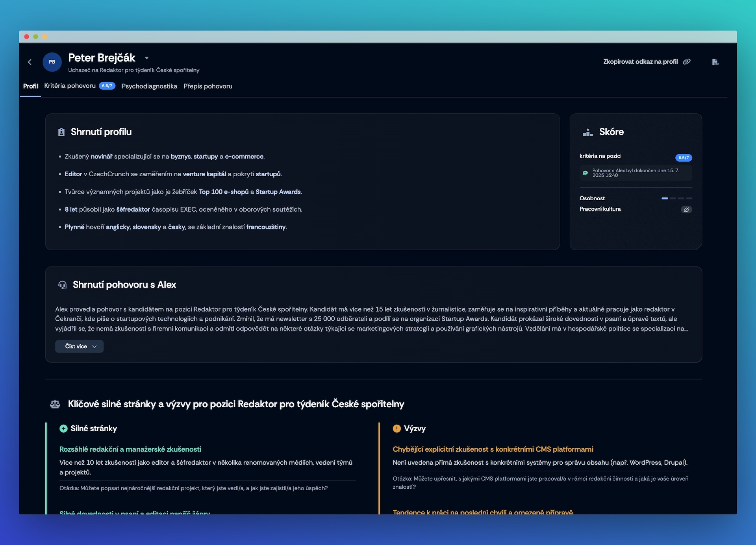Click the PDF export icon
The height and width of the screenshot is (545, 756).
[x=715, y=62]
